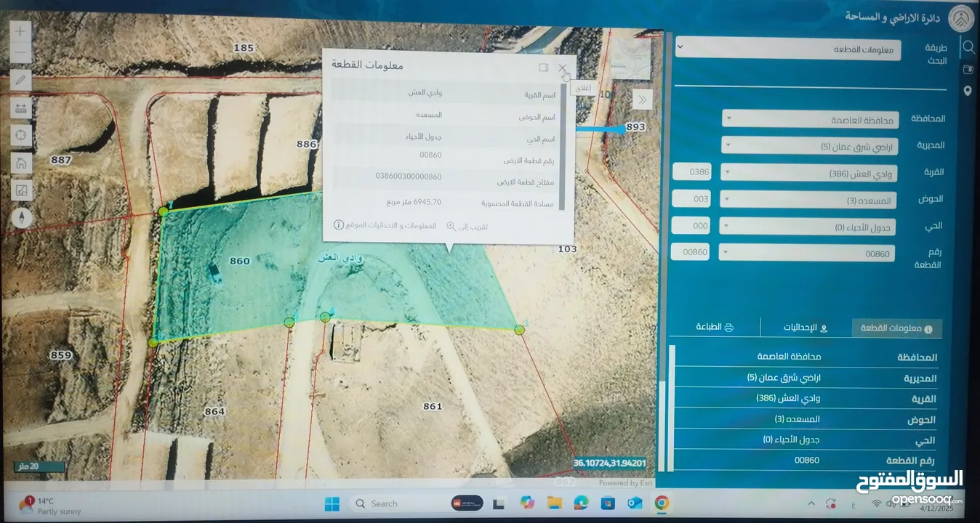
Task: Open القرية dropdown وادي العش (386)
Action: [x=808, y=173]
